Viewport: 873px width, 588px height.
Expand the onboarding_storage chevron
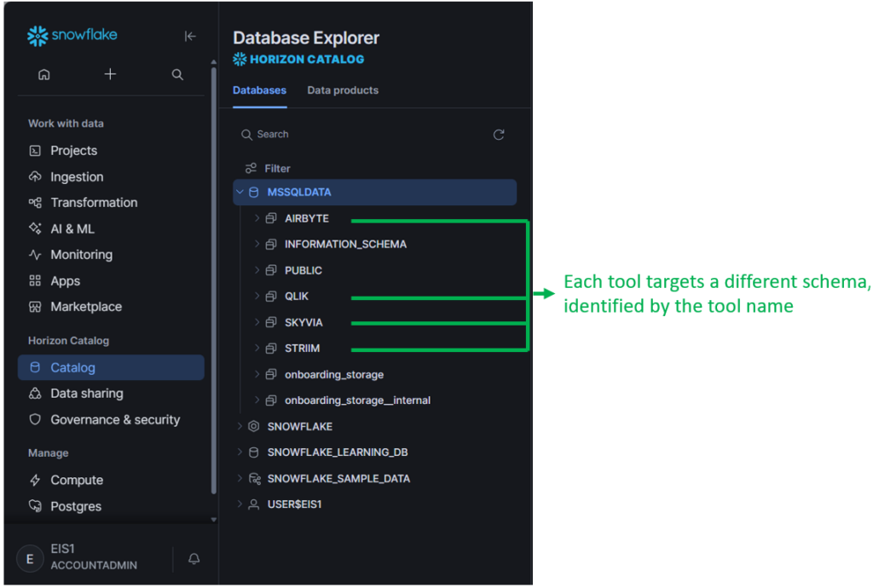[x=257, y=374]
